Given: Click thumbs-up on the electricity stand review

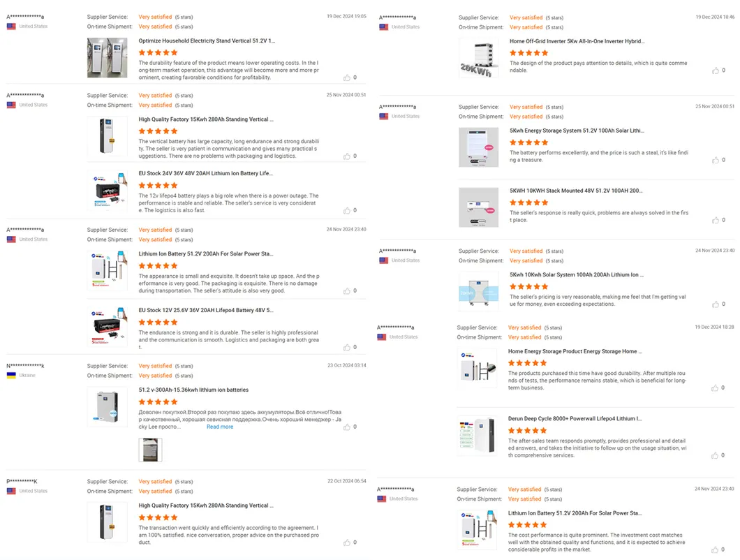Looking at the screenshot, I should 348,78.
